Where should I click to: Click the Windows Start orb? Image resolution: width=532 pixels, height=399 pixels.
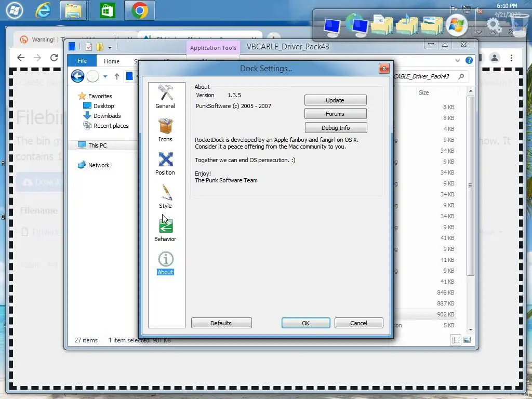(x=14, y=10)
